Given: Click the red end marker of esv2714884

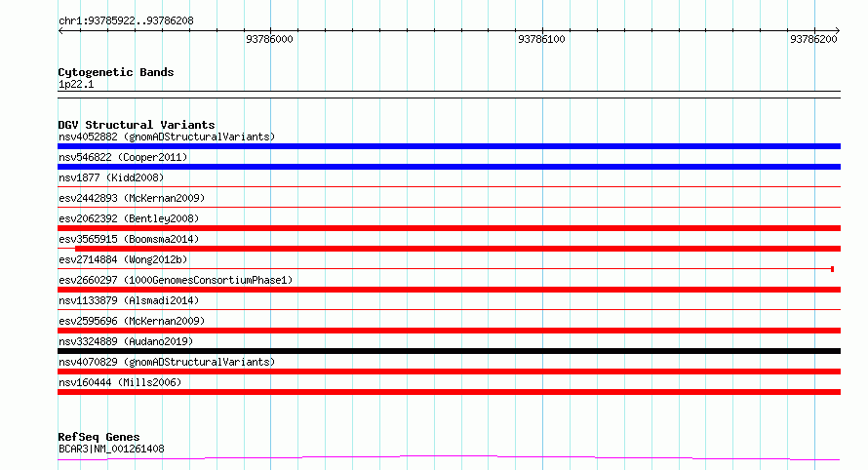Looking at the screenshot, I should point(832,269).
